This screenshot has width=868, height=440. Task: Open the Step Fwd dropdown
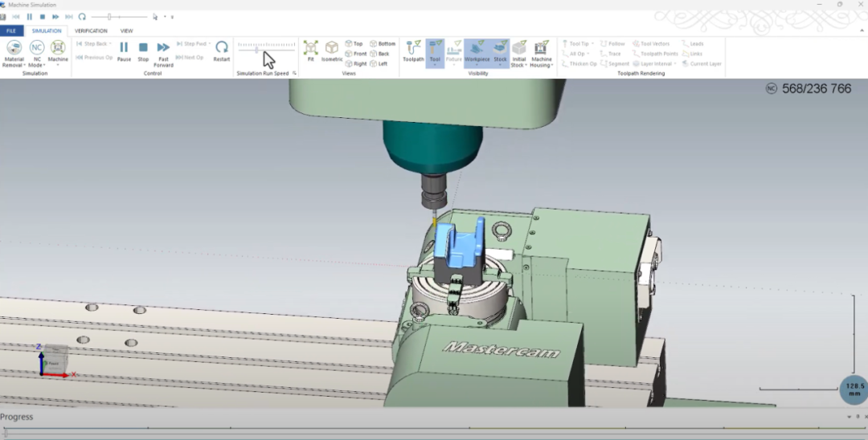(210, 43)
